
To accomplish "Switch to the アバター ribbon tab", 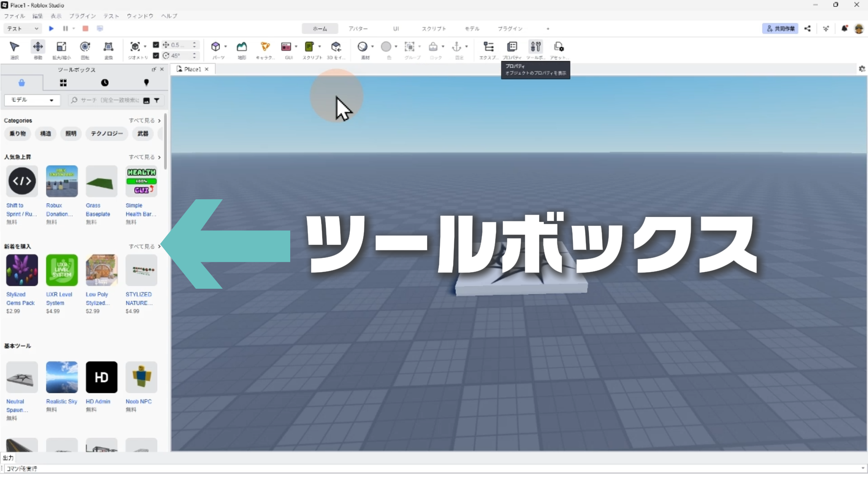I will point(358,28).
